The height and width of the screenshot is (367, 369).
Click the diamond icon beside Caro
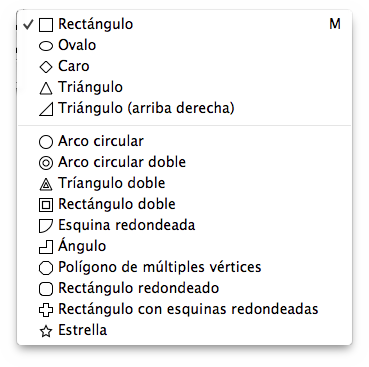click(x=46, y=67)
